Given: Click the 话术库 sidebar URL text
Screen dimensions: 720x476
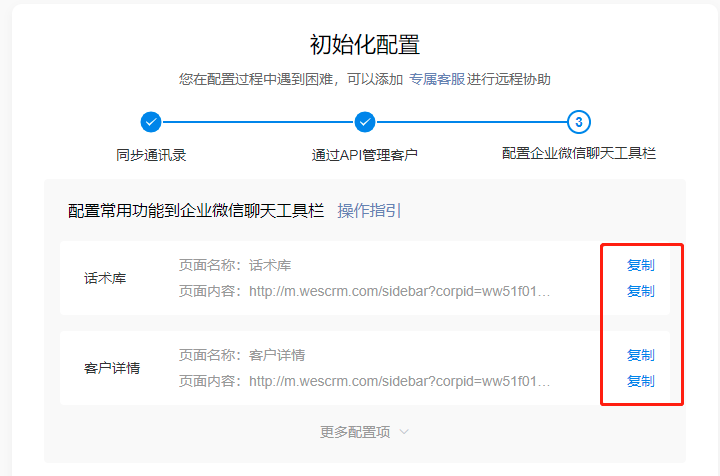Looking at the screenshot, I should pos(399,291).
